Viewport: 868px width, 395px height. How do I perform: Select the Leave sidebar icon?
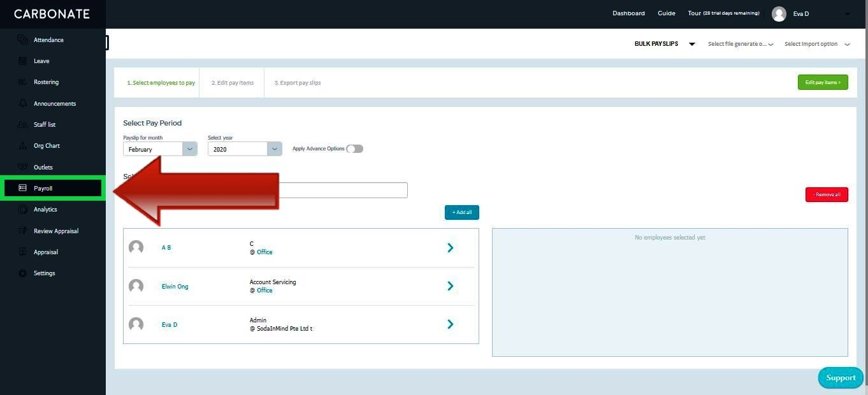[x=24, y=61]
